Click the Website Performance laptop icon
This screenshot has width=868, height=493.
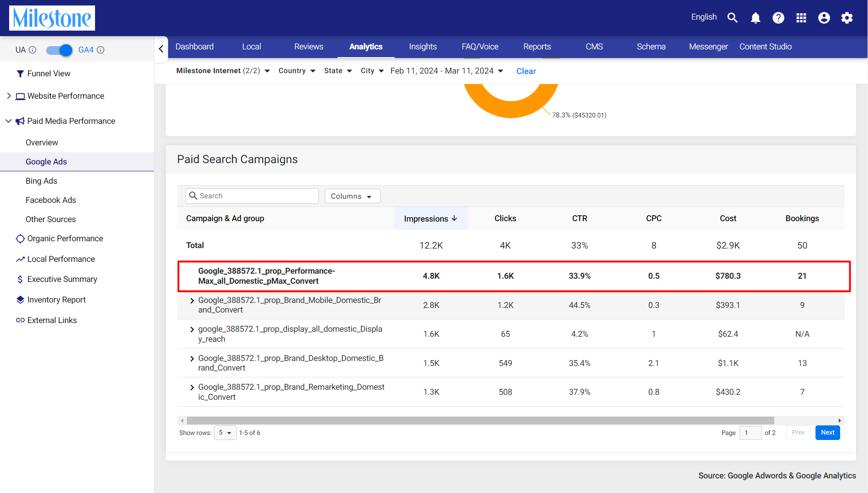20,96
